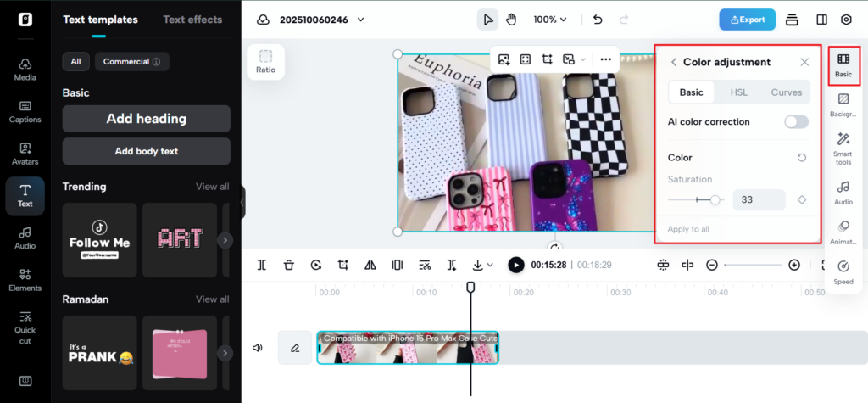Screen dimensions: 868x403
Task: Select the Text sidebar item
Action: coord(25,196)
